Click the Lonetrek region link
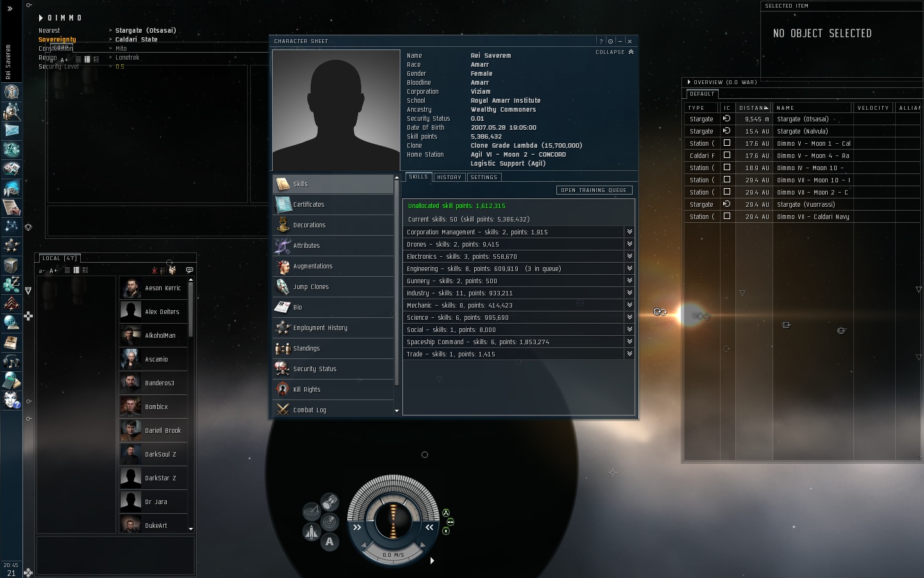 pyautogui.click(x=127, y=57)
